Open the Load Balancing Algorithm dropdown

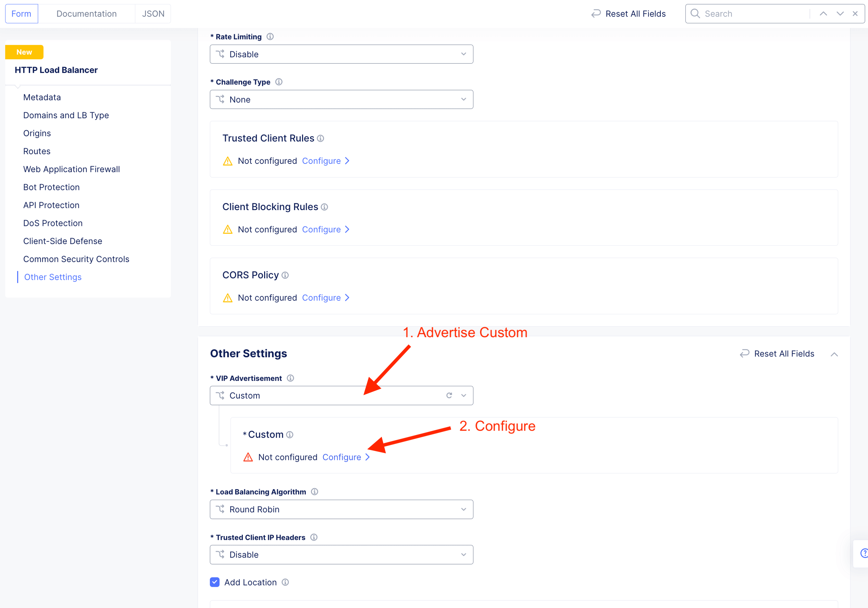(x=341, y=509)
